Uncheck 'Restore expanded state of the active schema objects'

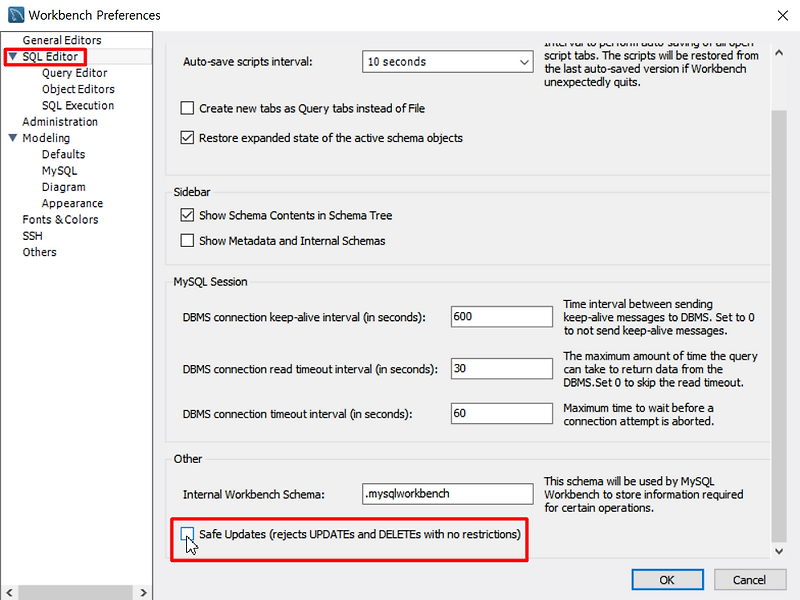tap(187, 138)
